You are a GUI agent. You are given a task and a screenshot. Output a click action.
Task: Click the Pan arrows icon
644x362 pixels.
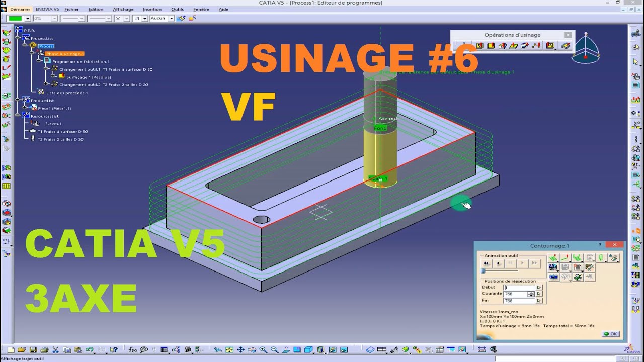click(x=240, y=350)
